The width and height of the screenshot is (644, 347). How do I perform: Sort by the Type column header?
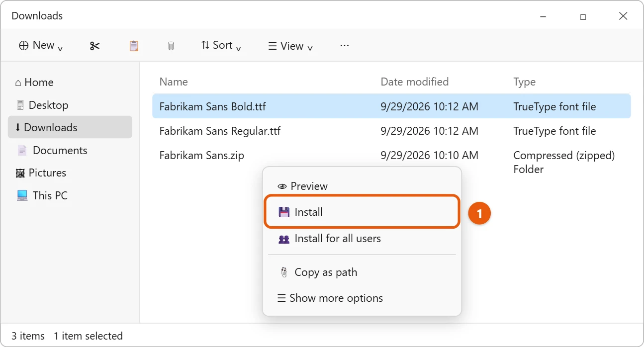pos(525,82)
